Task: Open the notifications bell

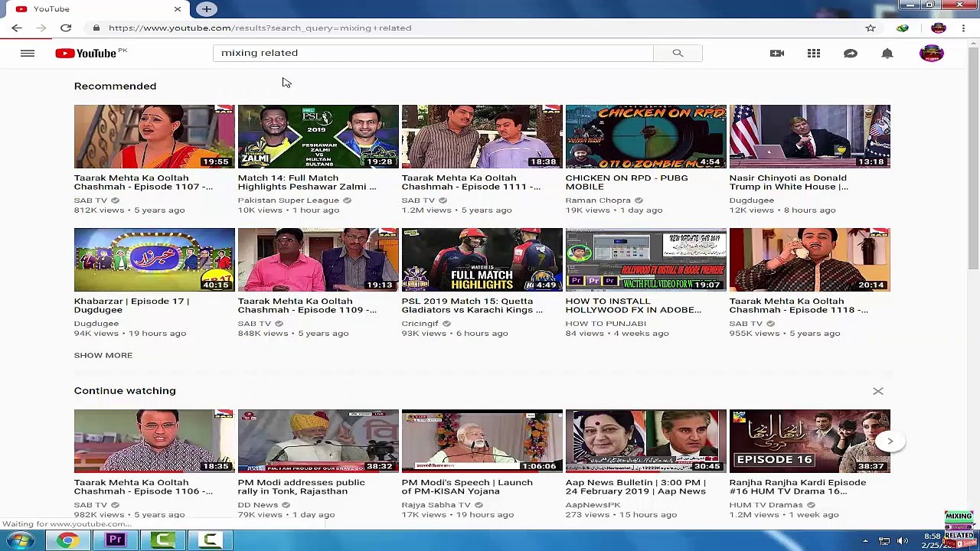Action: pos(887,53)
